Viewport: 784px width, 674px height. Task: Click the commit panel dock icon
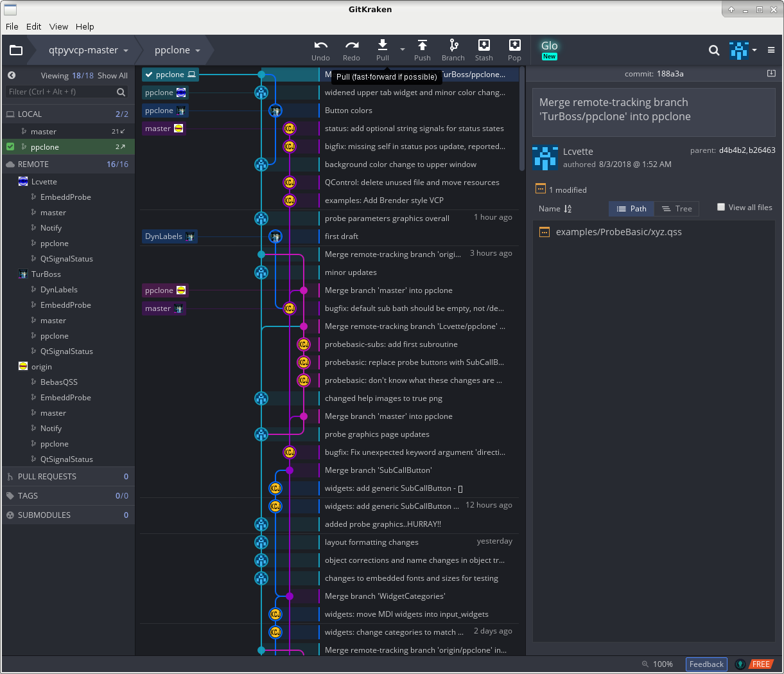pos(771,73)
